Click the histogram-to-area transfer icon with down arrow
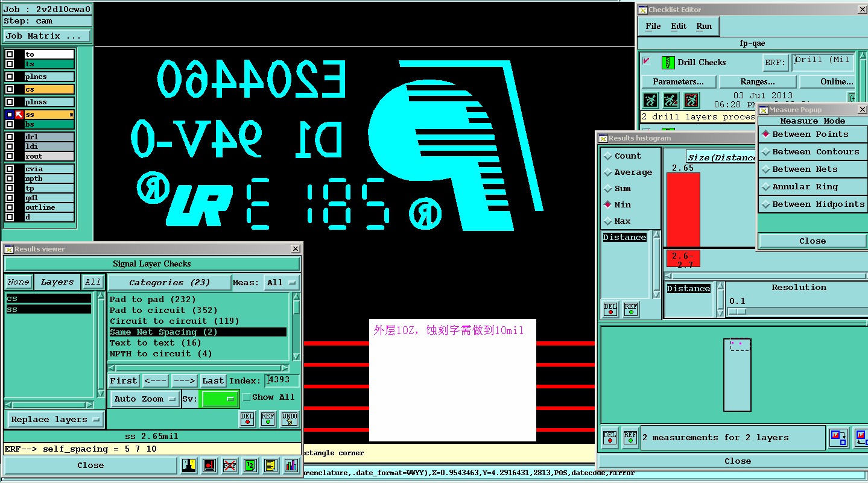Screen dimensions: 868x483 click(839, 438)
